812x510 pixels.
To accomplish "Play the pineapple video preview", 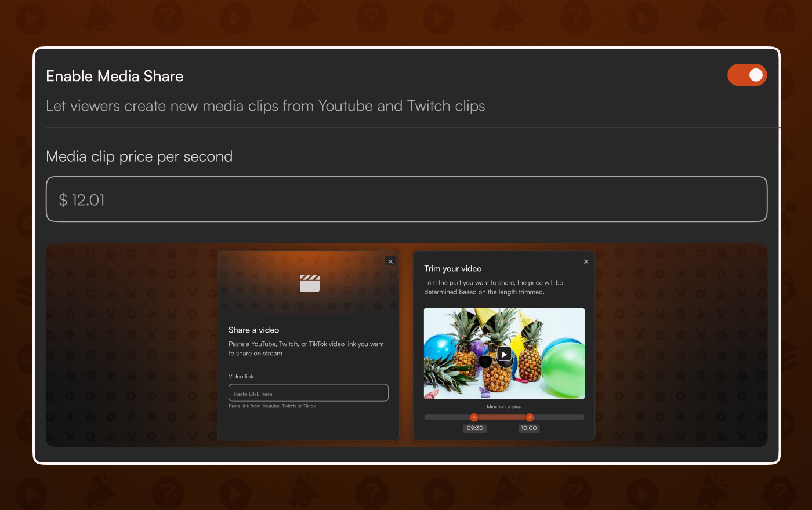I will click(x=504, y=354).
